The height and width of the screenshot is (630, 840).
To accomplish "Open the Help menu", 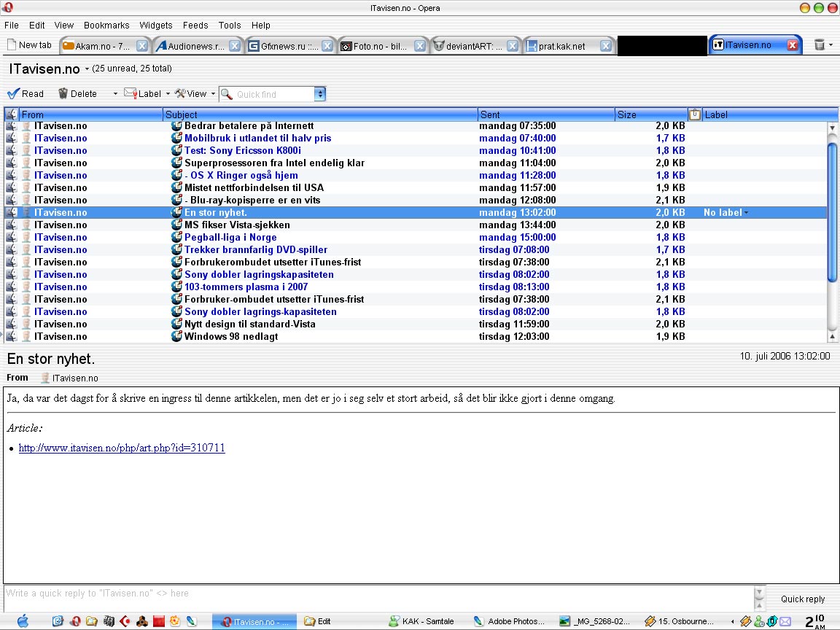I will click(261, 26).
